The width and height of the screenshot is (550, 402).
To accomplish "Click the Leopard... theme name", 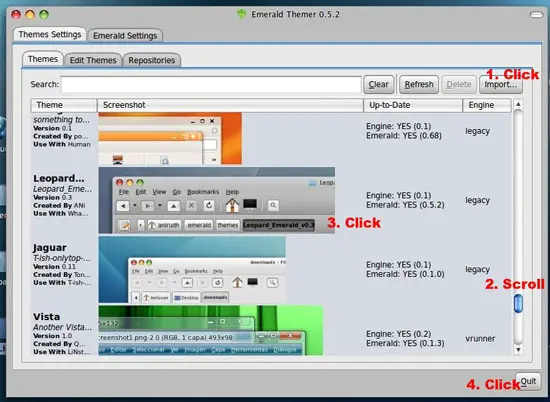I will [59, 178].
